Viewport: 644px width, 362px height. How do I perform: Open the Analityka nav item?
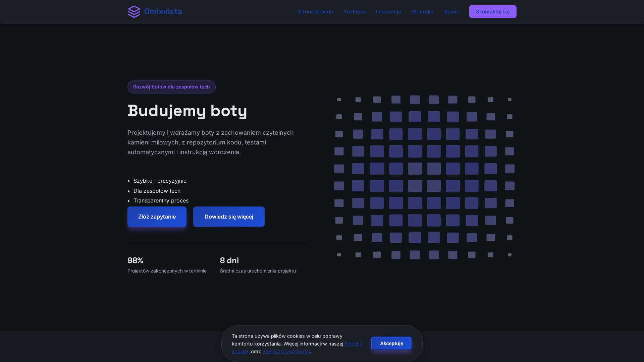pos(354,12)
